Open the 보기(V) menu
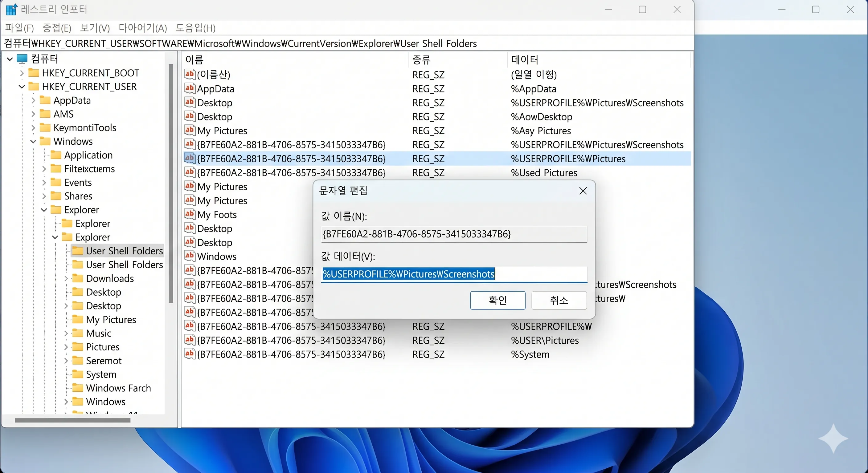The image size is (868, 473). pos(95,28)
